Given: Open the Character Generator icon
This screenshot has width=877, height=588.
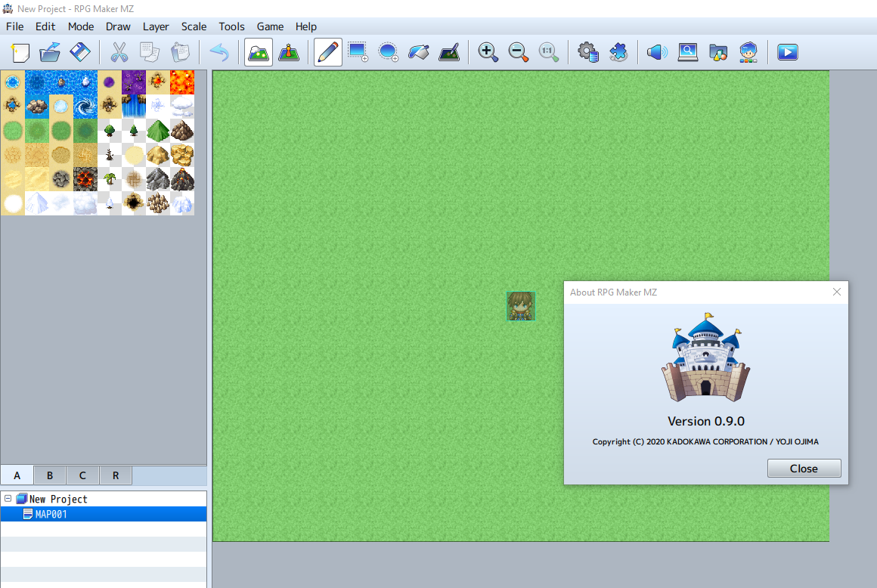Looking at the screenshot, I should 748,53.
